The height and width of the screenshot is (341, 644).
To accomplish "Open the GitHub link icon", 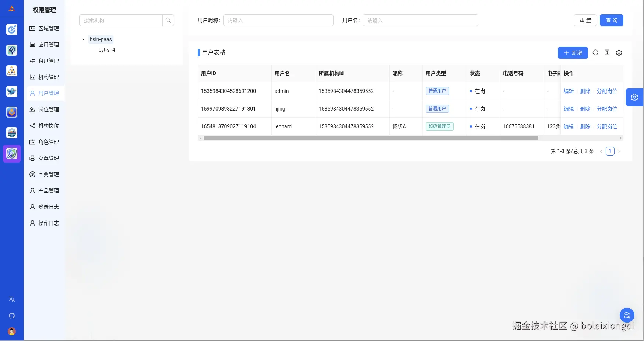I will [x=12, y=316].
